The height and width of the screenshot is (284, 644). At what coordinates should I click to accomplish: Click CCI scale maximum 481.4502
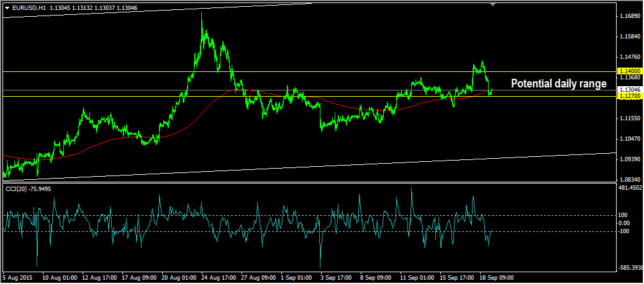click(630, 188)
